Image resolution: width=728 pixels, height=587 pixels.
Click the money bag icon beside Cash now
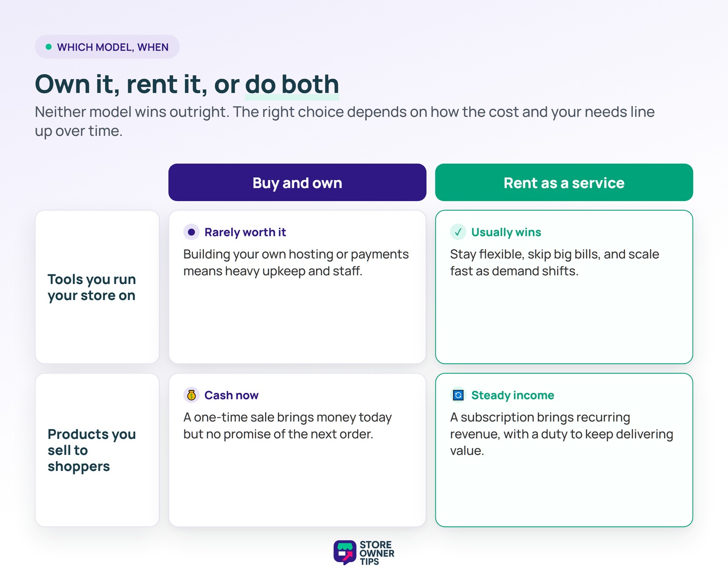click(x=191, y=395)
